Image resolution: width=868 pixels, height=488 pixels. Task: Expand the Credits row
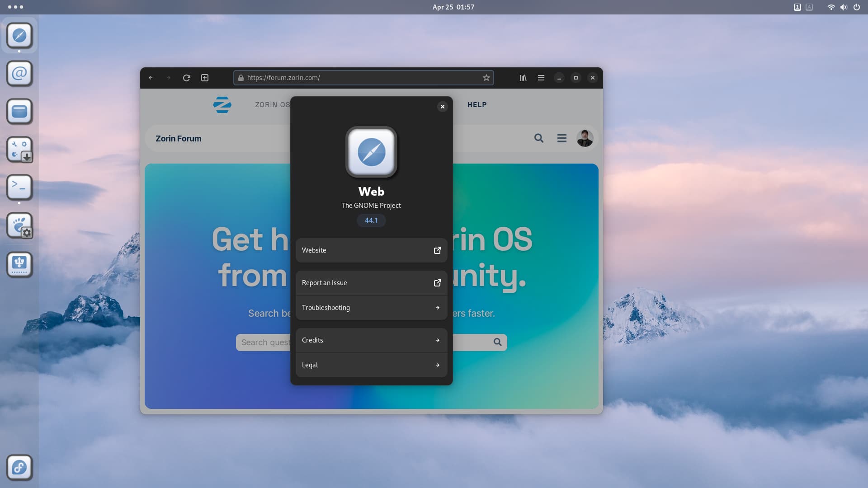(371, 340)
